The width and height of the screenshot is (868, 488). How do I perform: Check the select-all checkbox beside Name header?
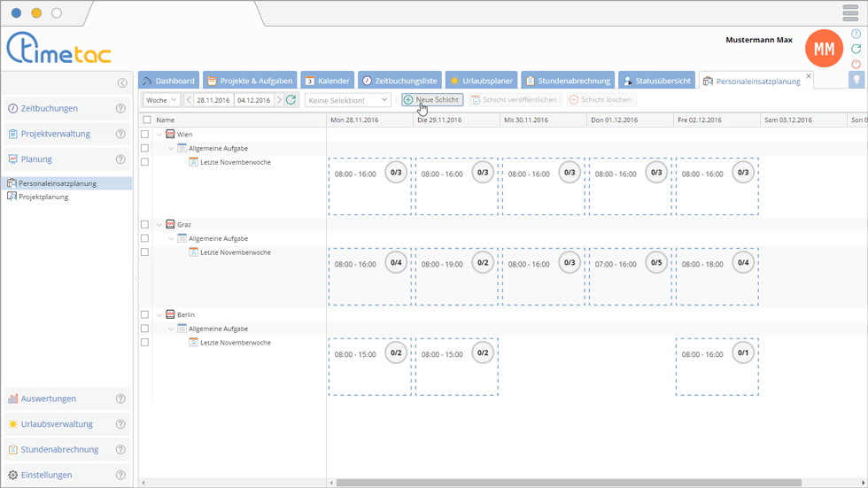pyautogui.click(x=147, y=120)
